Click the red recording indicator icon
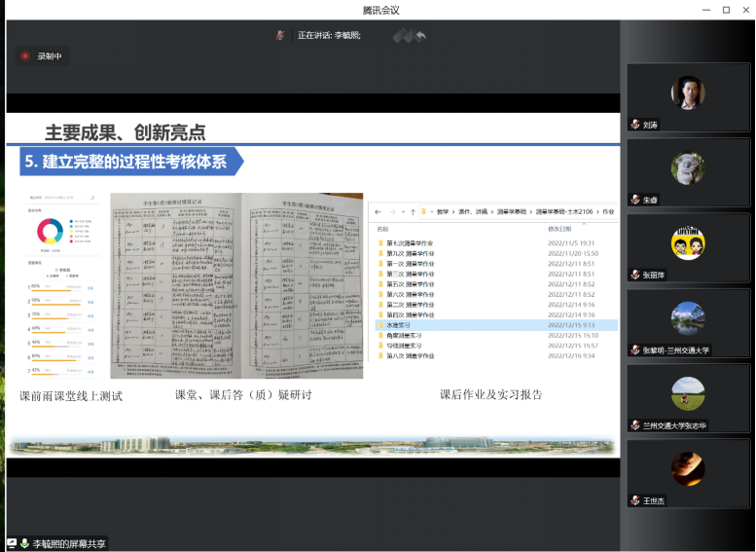 pyautogui.click(x=25, y=56)
